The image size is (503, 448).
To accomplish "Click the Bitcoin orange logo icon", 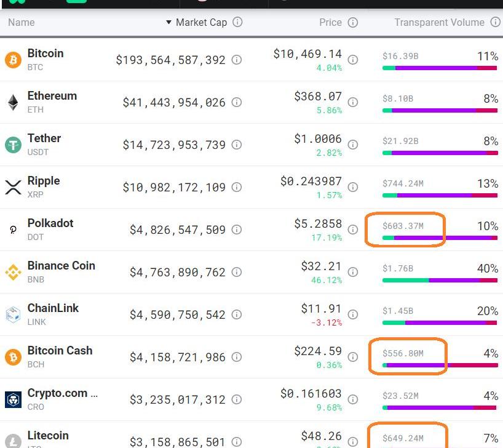I will pyautogui.click(x=13, y=60).
